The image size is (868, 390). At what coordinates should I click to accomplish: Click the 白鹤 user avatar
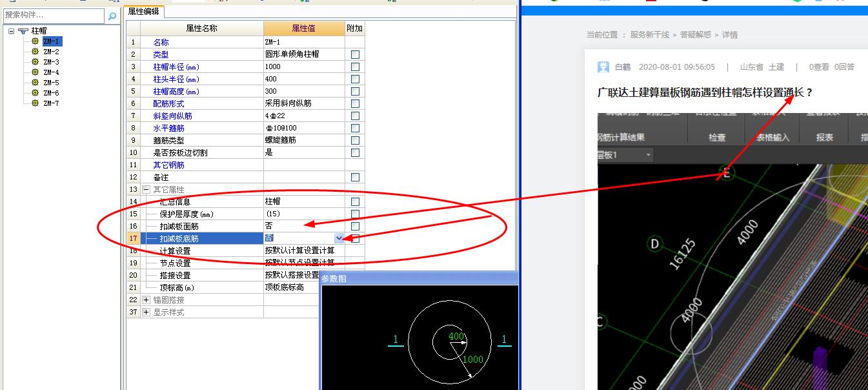603,68
